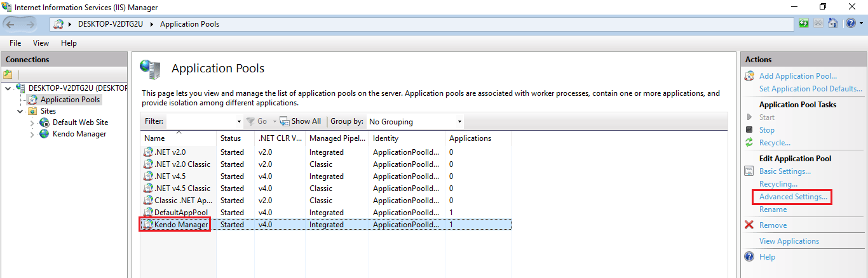Expand the Kendo Manager site node
The width and height of the screenshot is (868, 278).
tap(32, 134)
